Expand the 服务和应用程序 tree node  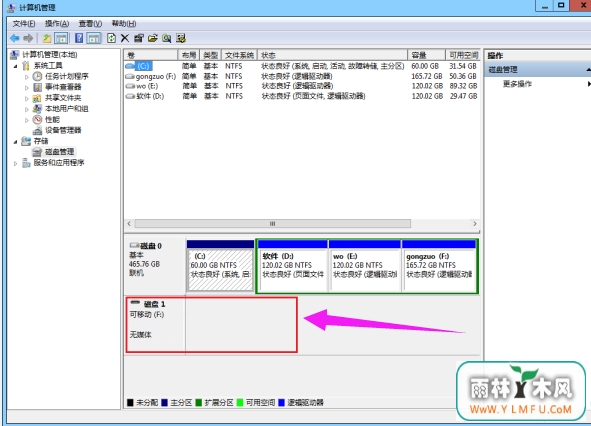[x=15, y=164]
